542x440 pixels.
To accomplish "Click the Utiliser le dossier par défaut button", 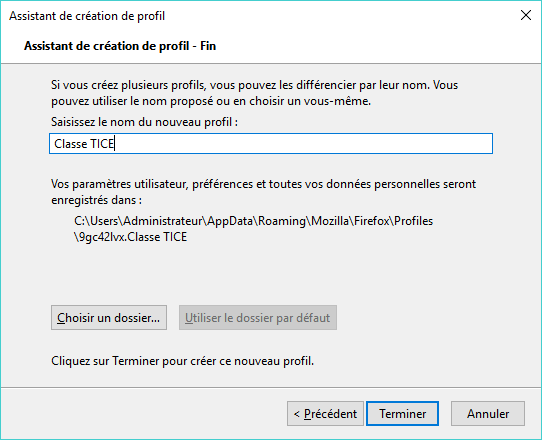I will (x=258, y=317).
